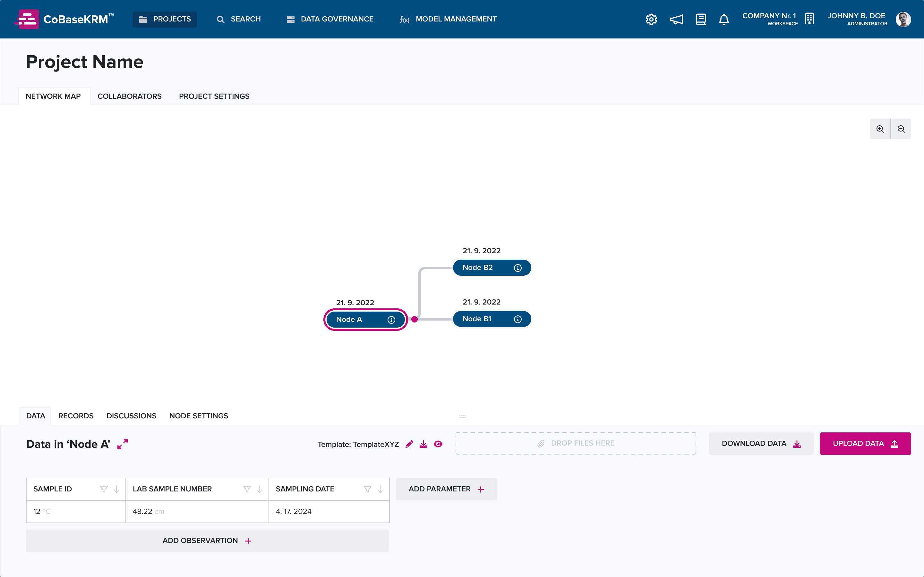Zoom out on network map
This screenshot has width=924, height=577.
pos(901,129)
